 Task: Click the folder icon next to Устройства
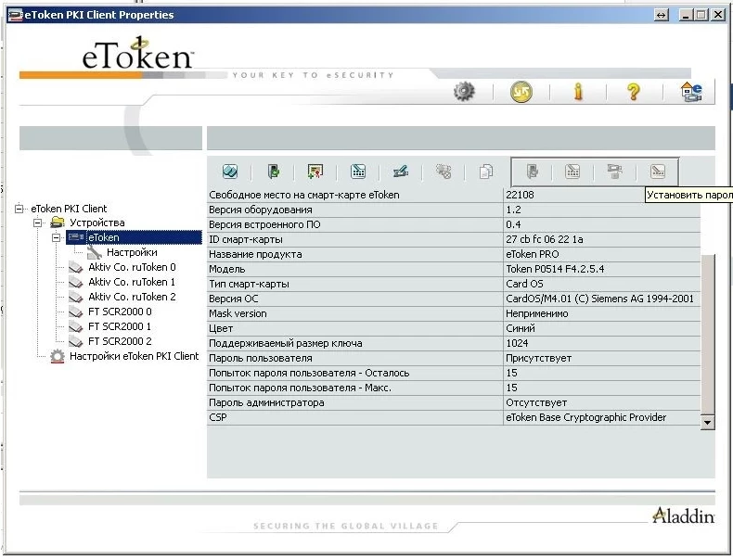pos(57,223)
